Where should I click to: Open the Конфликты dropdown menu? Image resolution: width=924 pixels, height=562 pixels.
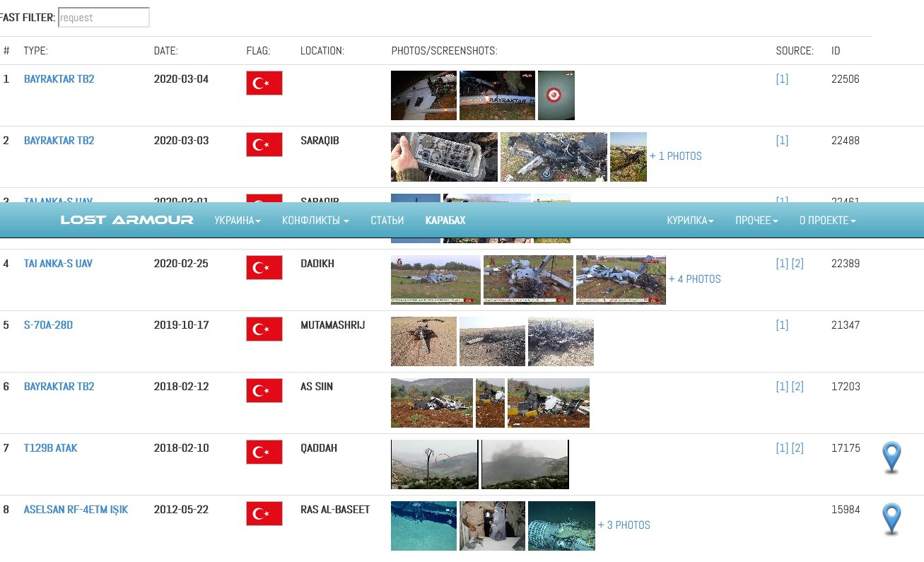click(x=315, y=221)
